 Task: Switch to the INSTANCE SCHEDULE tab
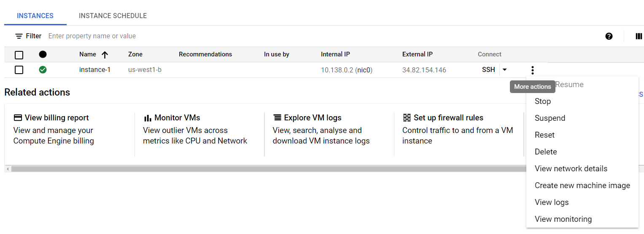113,16
